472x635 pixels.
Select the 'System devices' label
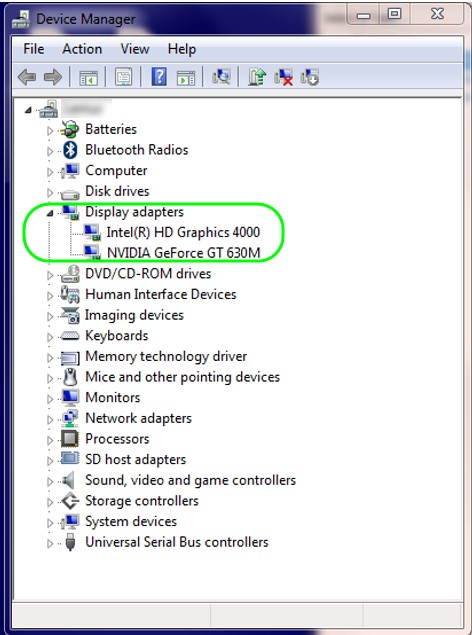tap(131, 521)
